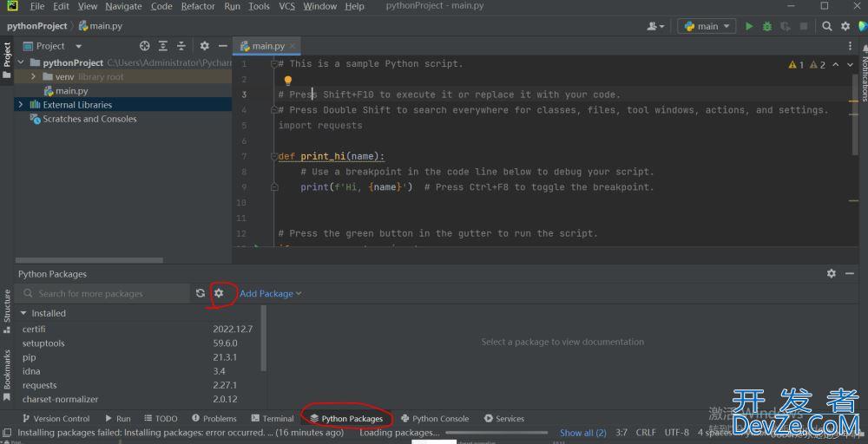Open the Version Control tab
The height and width of the screenshot is (444, 868).
point(56,419)
